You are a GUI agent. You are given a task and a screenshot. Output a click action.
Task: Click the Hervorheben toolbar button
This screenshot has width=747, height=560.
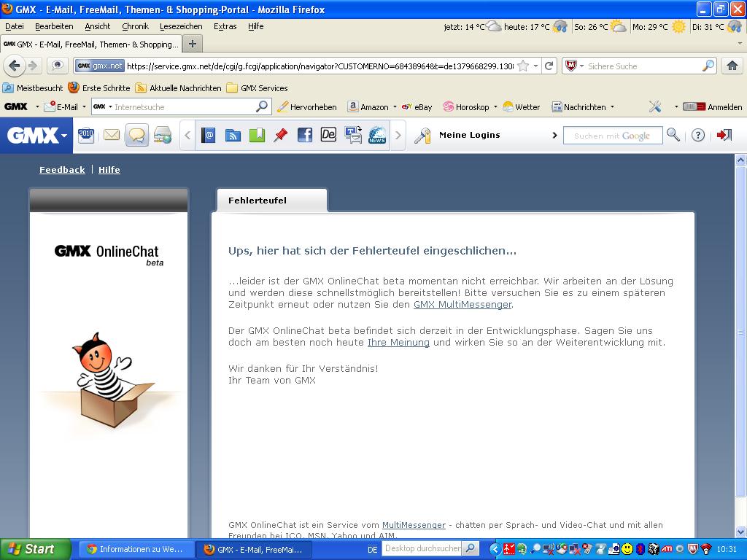tap(307, 106)
